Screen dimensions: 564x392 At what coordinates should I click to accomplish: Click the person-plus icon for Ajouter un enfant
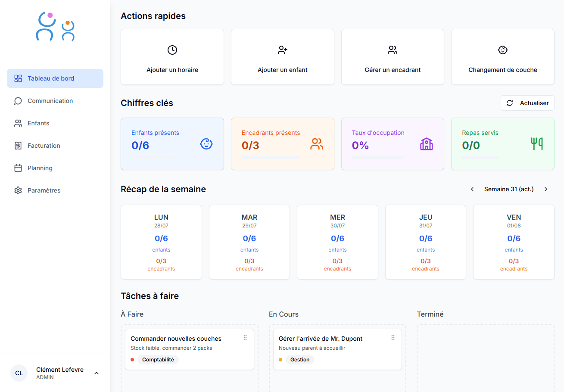tap(282, 50)
